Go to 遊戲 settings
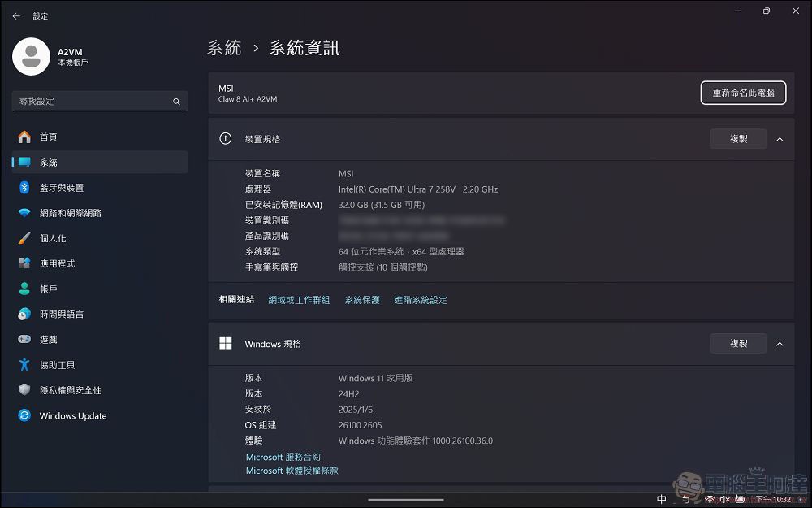The width and height of the screenshot is (812, 508). [x=100, y=340]
